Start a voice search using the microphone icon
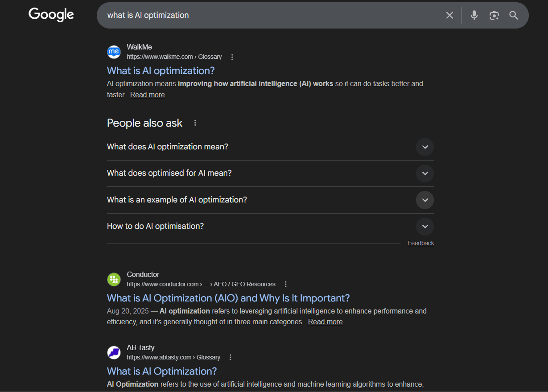The image size is (548, 392). coord(474,15)
